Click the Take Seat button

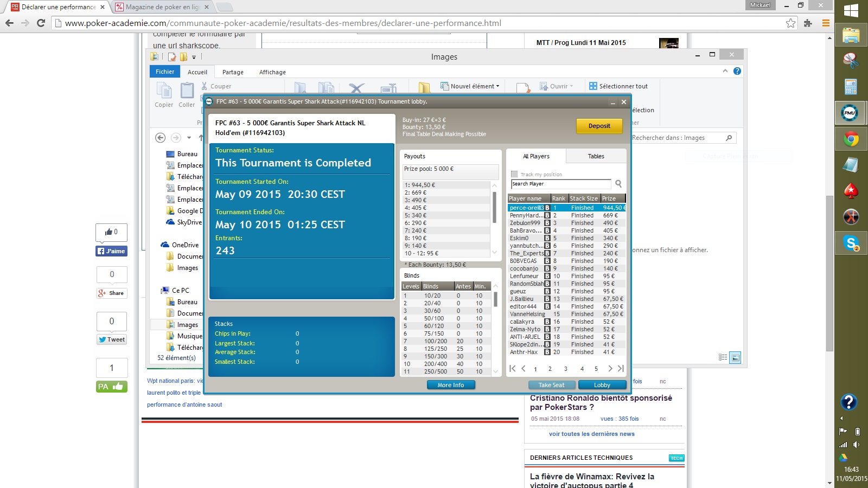[551, 385]
